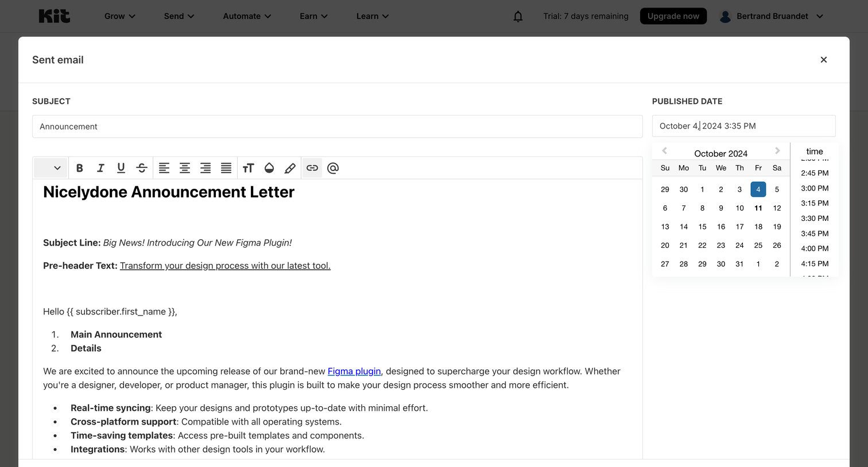This screenshot has width=868, height=467.
Task: Center align the text
Action: 185,168
